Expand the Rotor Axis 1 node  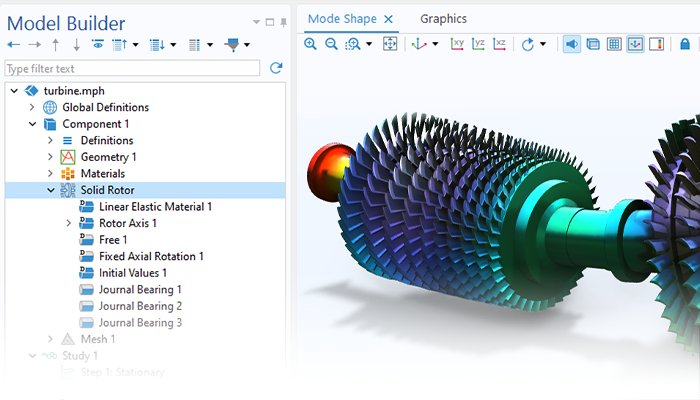click(68, 223)
